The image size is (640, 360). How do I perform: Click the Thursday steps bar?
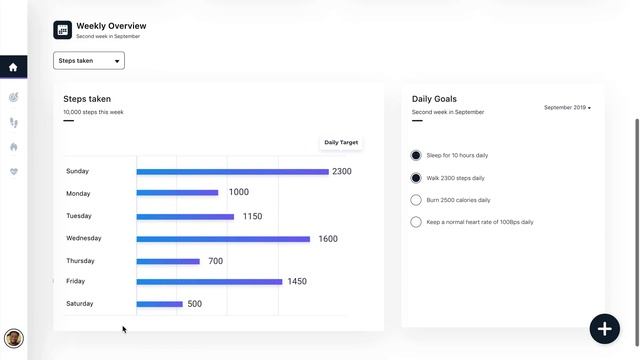(168, 261)
